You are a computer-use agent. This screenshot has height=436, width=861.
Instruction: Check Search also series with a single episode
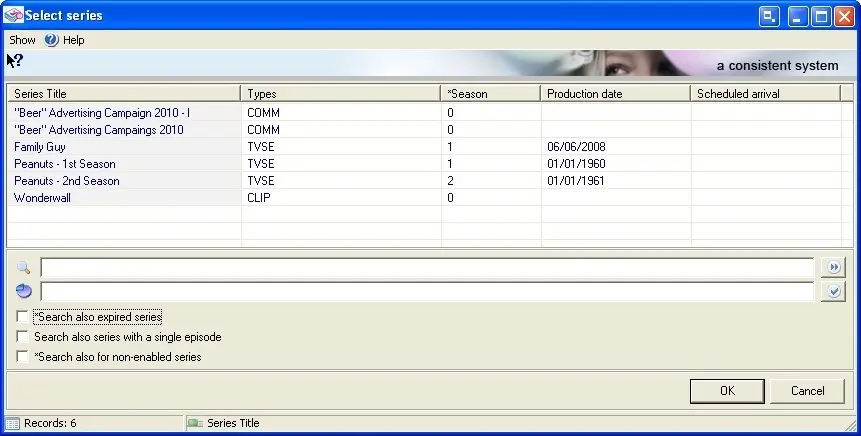pos(23,337)
